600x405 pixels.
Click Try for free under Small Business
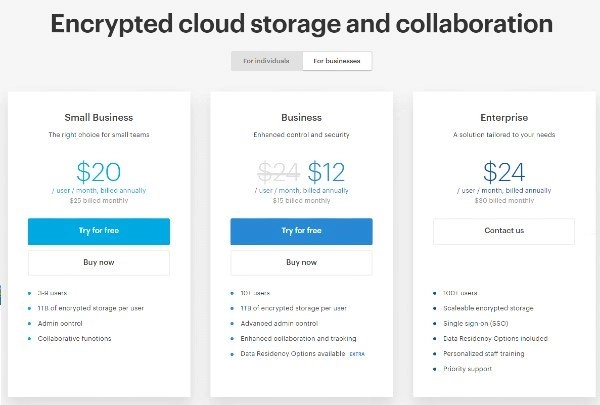99,231
